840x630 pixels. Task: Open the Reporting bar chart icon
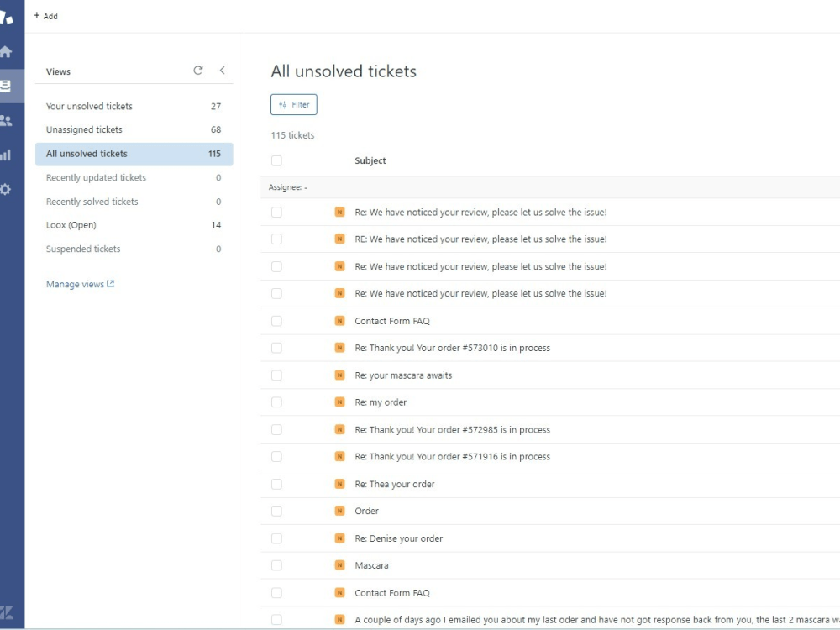6,155
